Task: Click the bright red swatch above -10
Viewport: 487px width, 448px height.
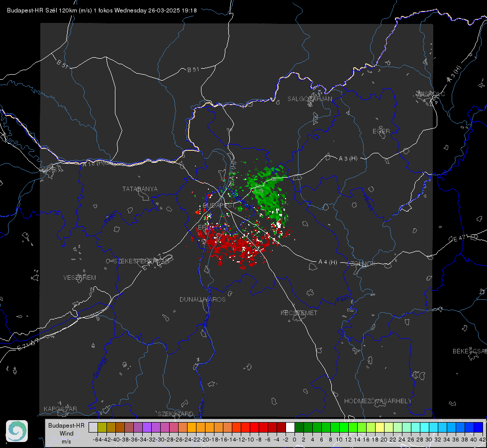Action: [254, 428]
